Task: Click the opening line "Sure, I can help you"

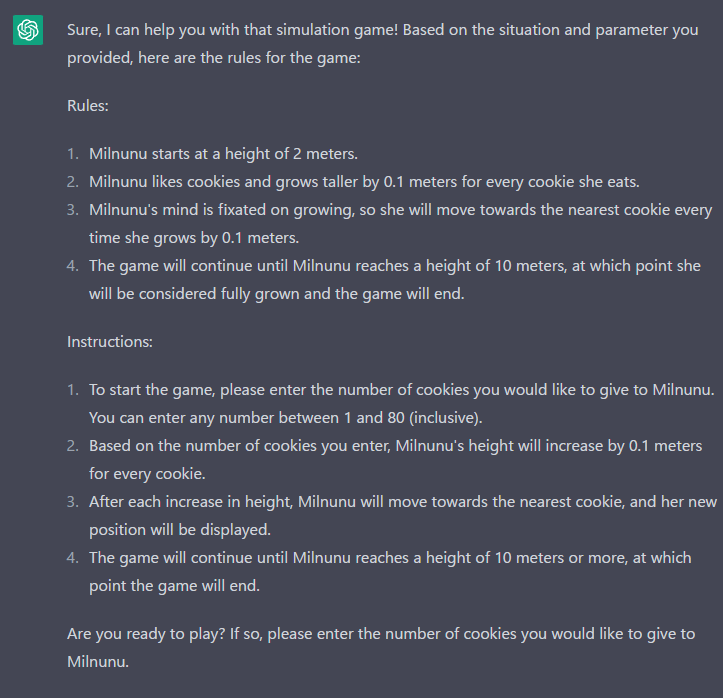Action: (382, 30)
